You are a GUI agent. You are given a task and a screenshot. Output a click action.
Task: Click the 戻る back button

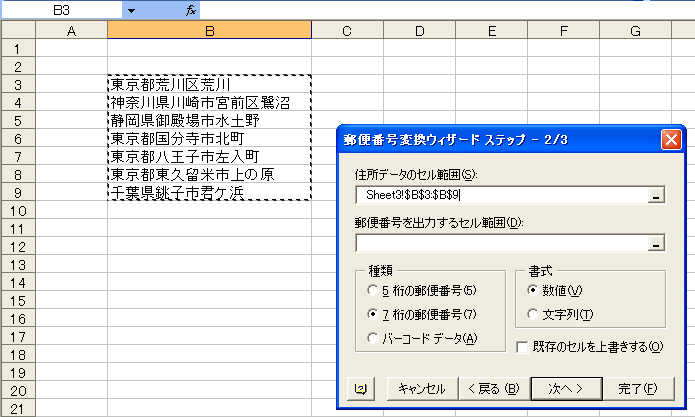(490, 389)
